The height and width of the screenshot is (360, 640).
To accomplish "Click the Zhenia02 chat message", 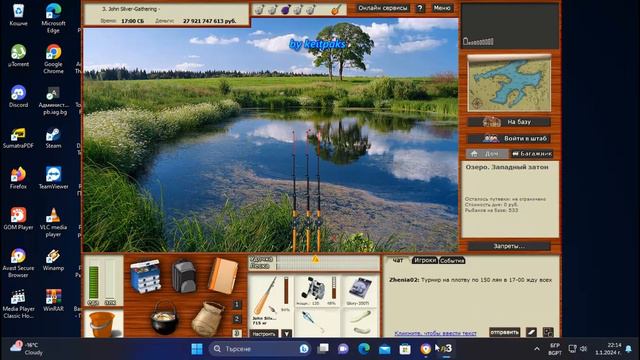I will click(470, 280).
